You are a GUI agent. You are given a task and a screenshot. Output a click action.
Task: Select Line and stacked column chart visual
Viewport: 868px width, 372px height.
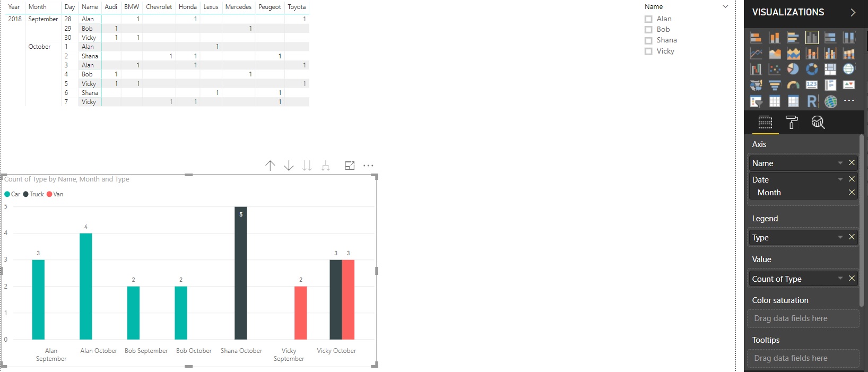(812, 54)
